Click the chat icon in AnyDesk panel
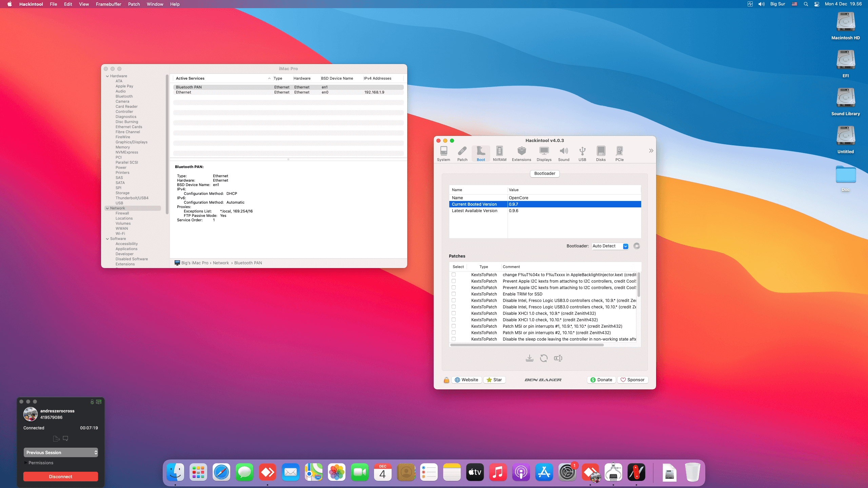868x488 pixels. tap(65, 439)
